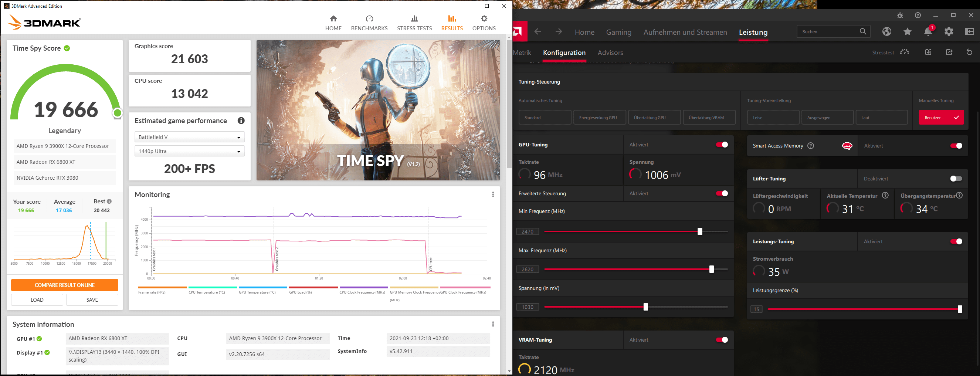Screen dimensions: 980x376
Task: Click the Time Spy result thumbnail image
Action: coord(378,110)
